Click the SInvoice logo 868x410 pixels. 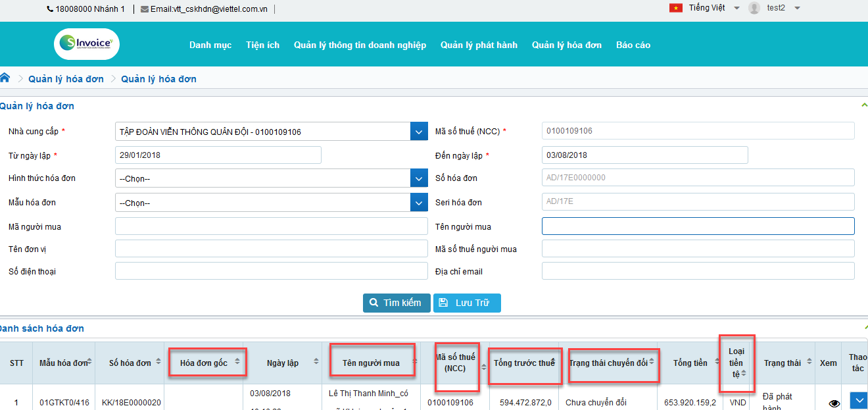tap(87, 44)
